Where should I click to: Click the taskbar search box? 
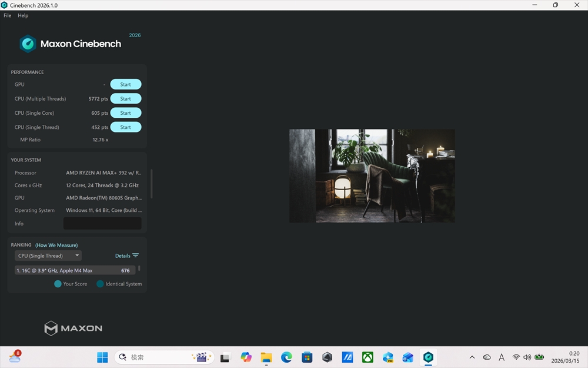(164, 357)
